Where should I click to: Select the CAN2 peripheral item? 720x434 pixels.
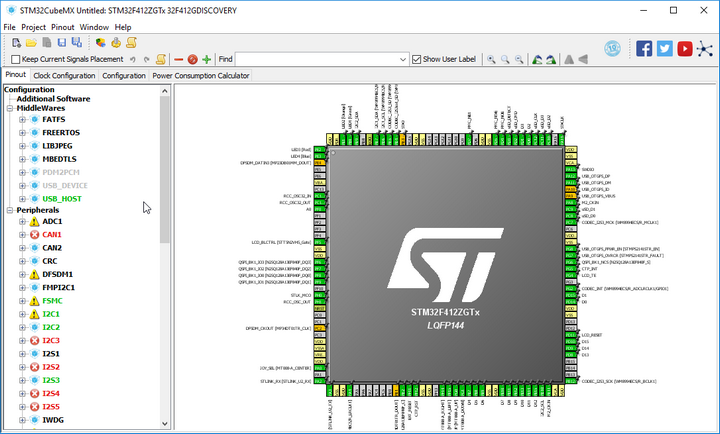point(52,248)
